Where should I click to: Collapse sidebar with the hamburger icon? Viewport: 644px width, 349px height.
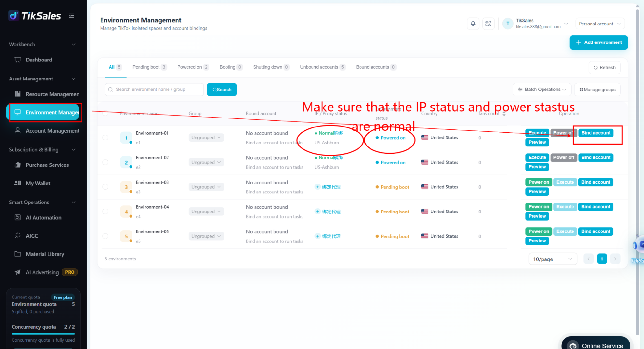72,16
